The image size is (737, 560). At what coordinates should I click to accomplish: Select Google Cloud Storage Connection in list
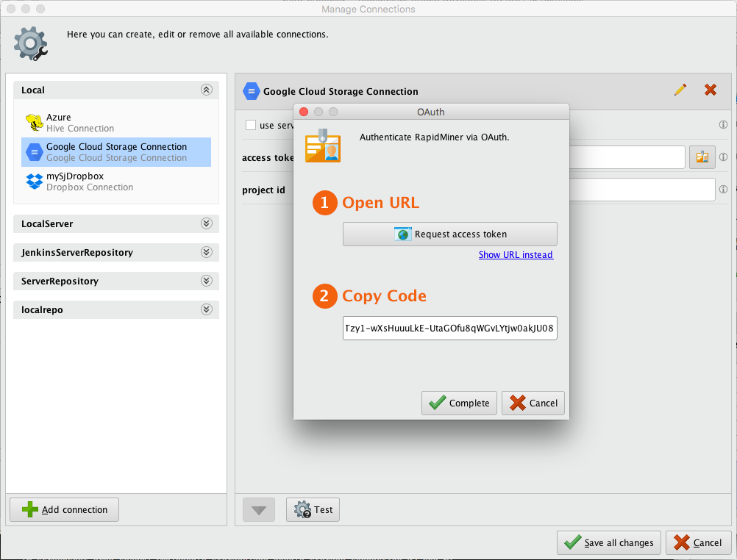[x=116, y=152]
